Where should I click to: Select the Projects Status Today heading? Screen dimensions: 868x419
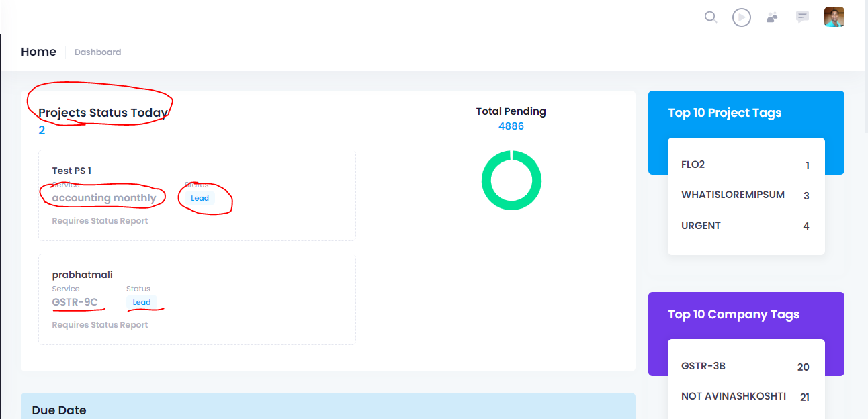pos(103,113)
